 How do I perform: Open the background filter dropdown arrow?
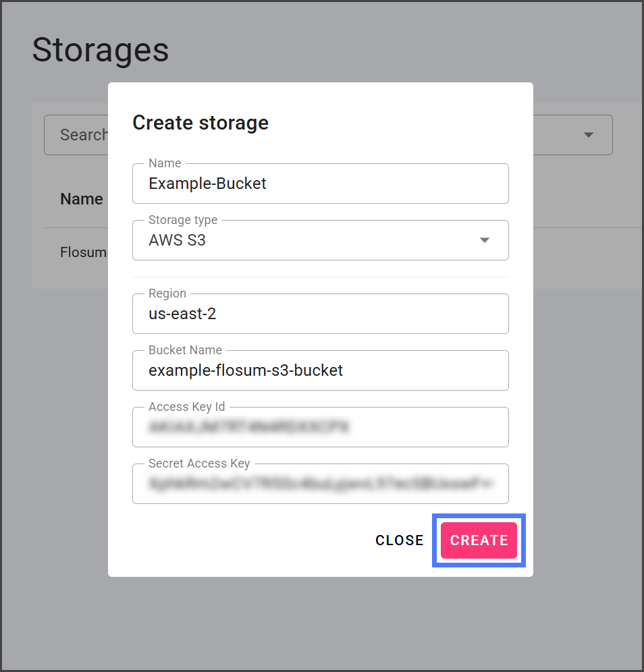(x=588, y=135)
